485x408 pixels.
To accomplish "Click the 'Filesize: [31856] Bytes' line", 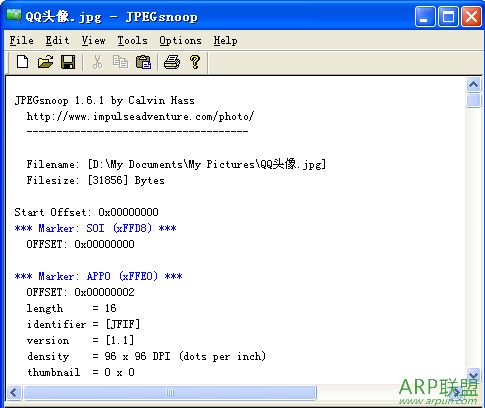I will tap(95, 180).
